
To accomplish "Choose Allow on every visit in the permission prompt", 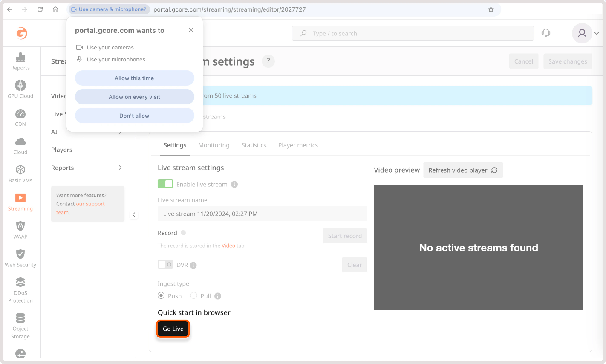I will tap(134, 97).
